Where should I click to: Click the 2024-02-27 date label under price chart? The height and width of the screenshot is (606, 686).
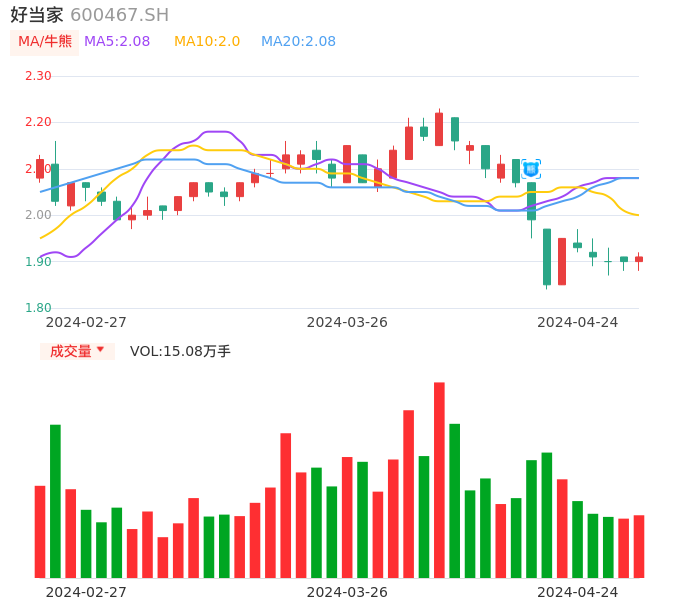(x=86, y=322)
